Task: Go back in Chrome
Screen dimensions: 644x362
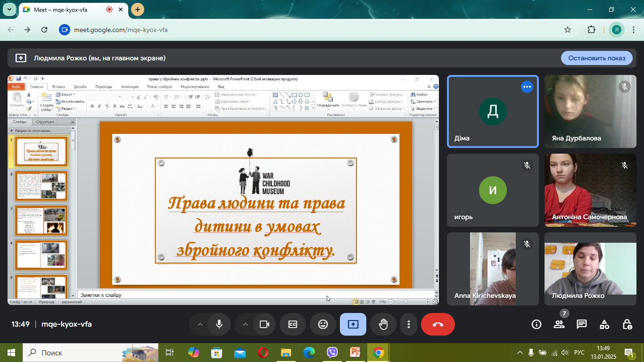Action: 10,30
